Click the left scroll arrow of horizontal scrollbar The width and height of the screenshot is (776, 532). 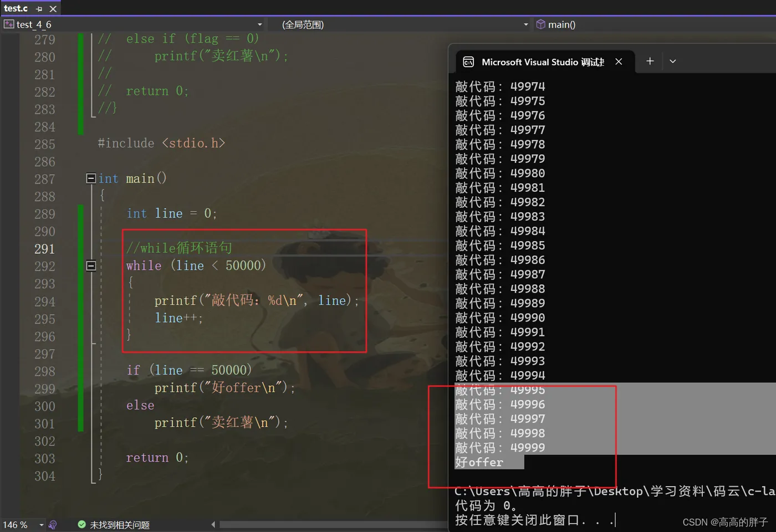[213, 524]
